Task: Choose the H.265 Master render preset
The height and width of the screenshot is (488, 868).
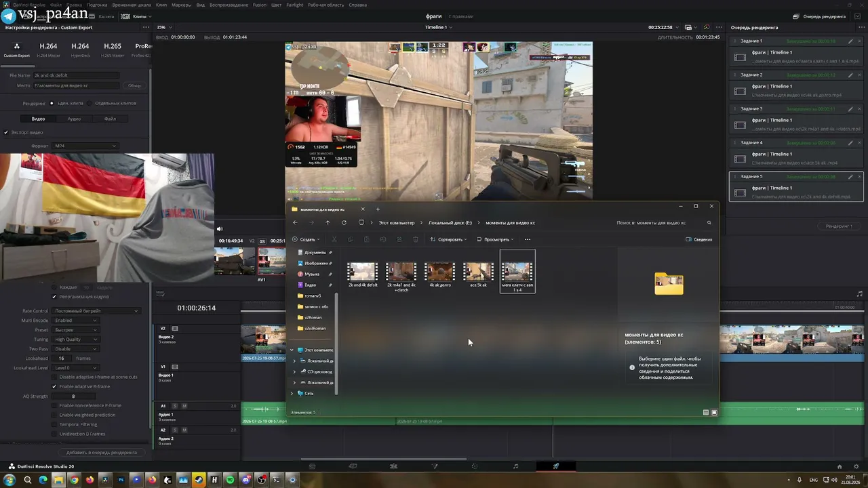Action: click(x=113, y=48)
